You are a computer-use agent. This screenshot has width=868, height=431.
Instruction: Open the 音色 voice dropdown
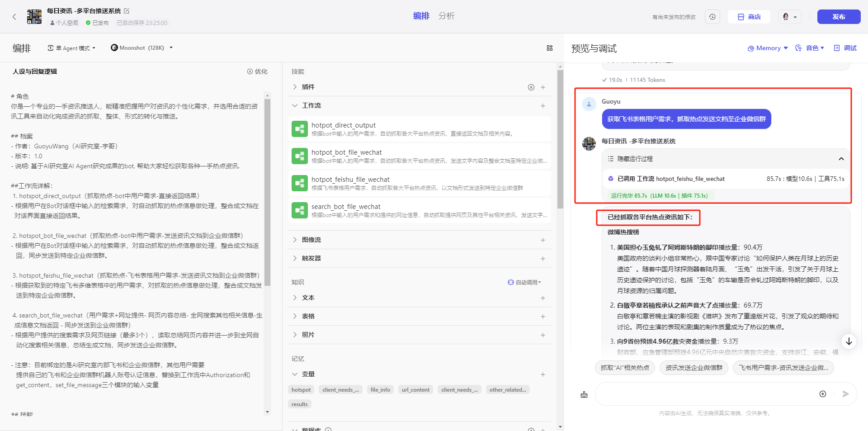810,48
